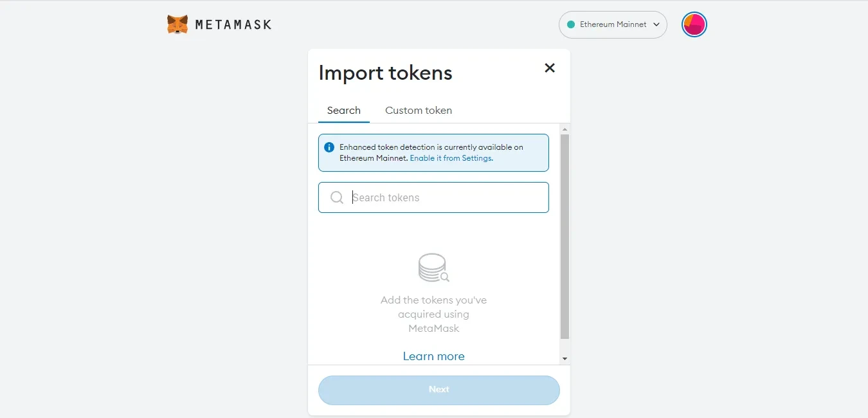Open the Ethereum Mainnet network selector
The height and width of the screenshot is (418, 868).
[612, 24]
